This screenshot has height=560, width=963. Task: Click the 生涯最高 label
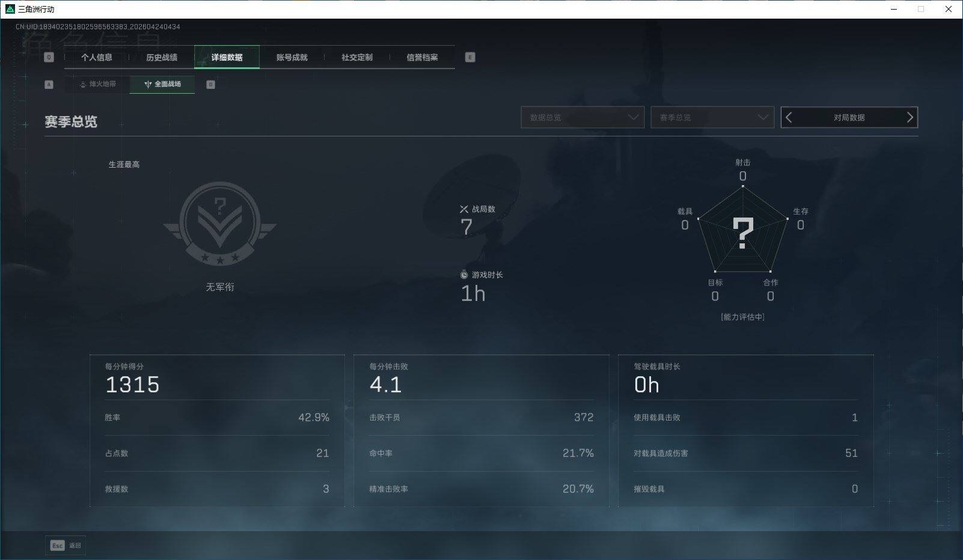tap(124, 164)
